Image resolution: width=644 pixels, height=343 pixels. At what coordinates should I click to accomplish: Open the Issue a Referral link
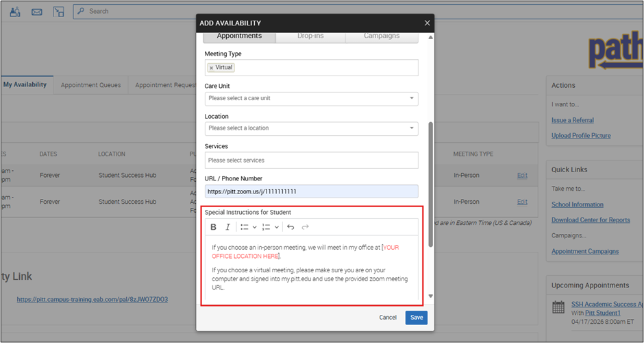pyautogui.click(x=573, y=120)
